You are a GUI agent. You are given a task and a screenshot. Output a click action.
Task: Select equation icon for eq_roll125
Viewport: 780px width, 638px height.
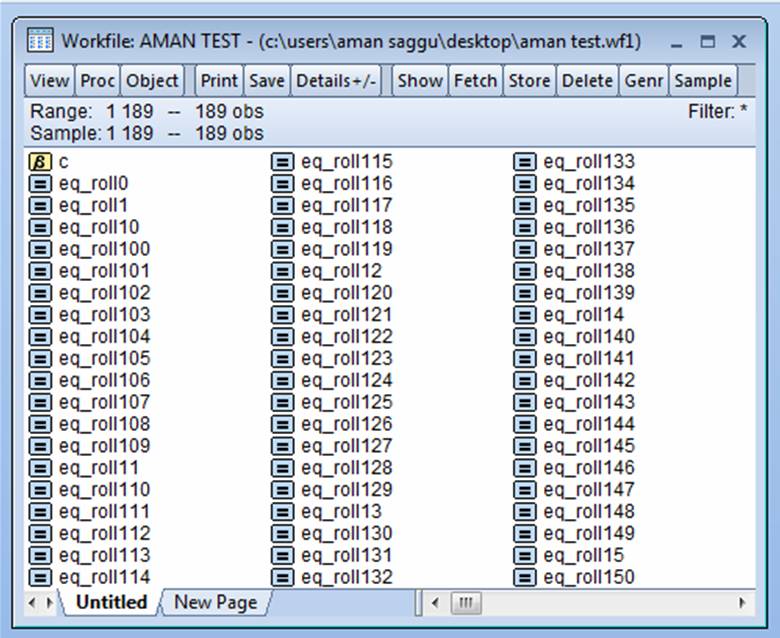tap(282, 402)
